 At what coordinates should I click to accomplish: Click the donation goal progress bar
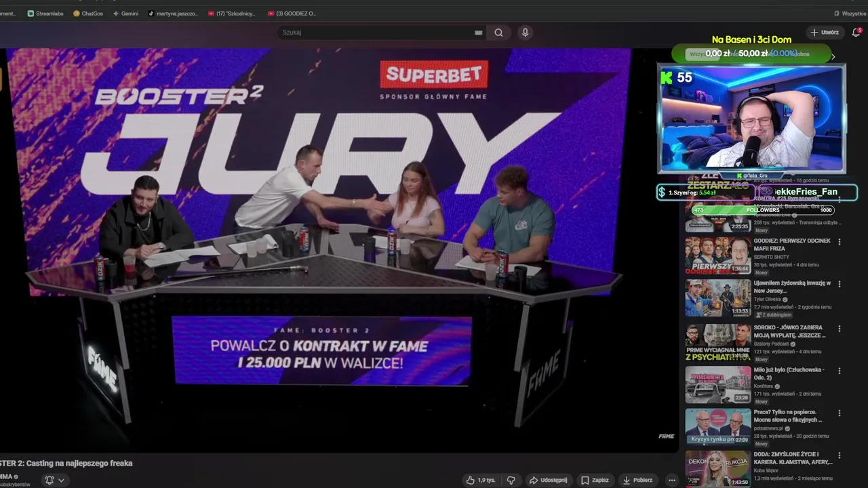coord(751,54)
